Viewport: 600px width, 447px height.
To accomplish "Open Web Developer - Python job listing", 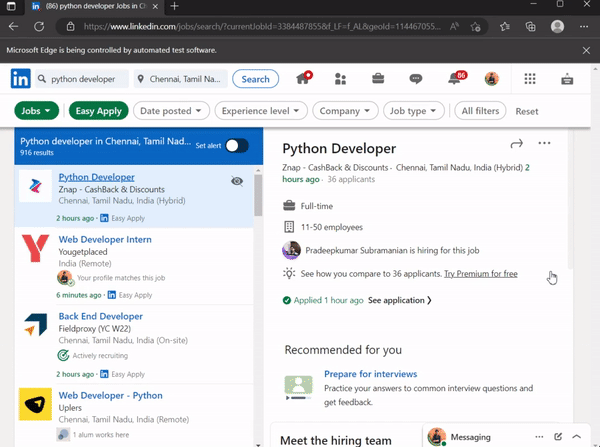I will tap(111, 396).
